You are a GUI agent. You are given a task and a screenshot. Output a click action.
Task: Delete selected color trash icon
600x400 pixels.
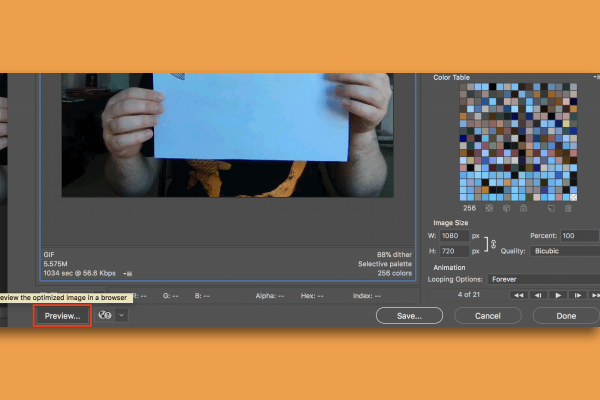(568, 208)
